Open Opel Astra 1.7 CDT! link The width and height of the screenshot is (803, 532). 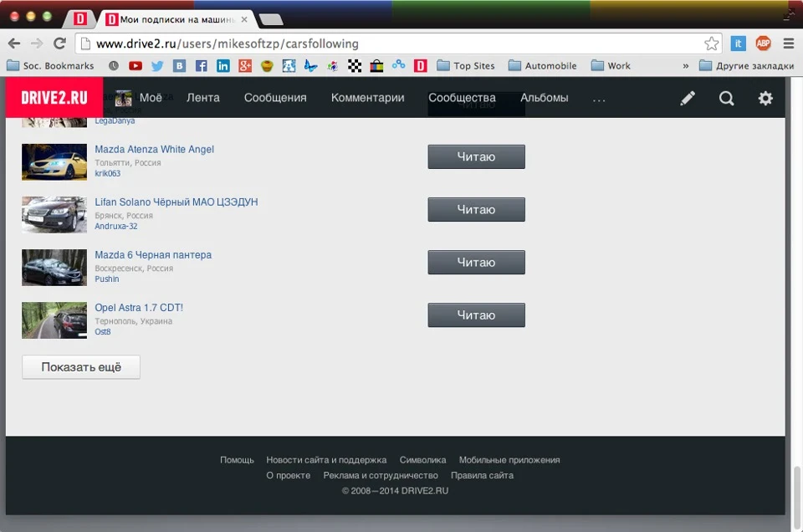click(139, 307)
